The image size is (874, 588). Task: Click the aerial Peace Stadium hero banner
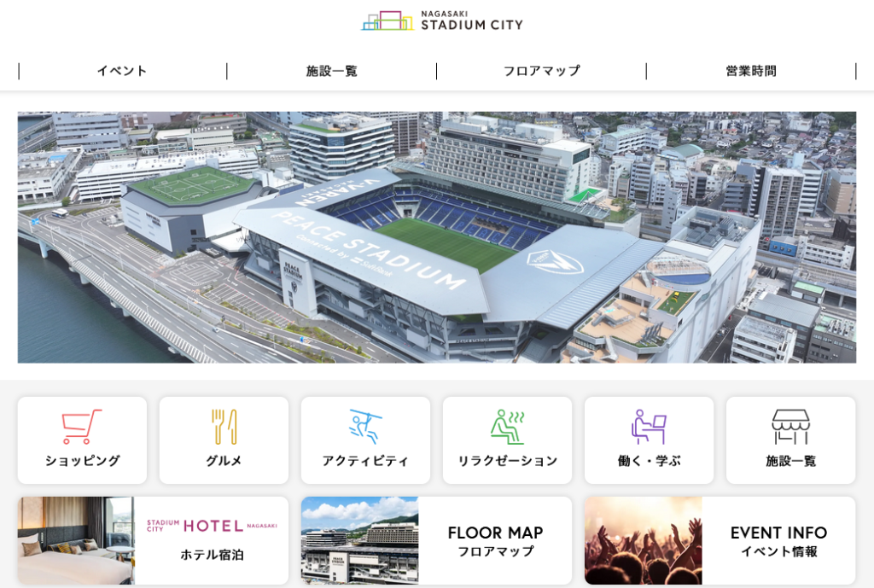(x=437, y=237)
